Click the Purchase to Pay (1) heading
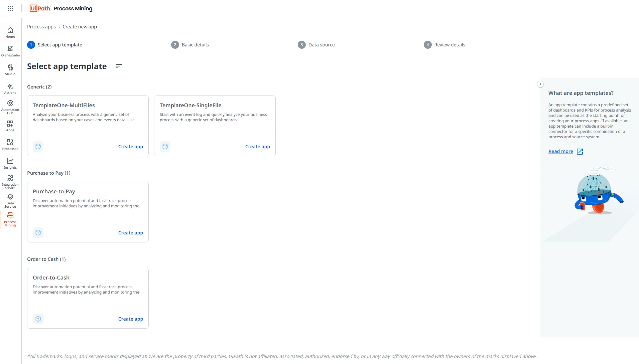Viewport: 639px width, 364px height. pos(49,173)
